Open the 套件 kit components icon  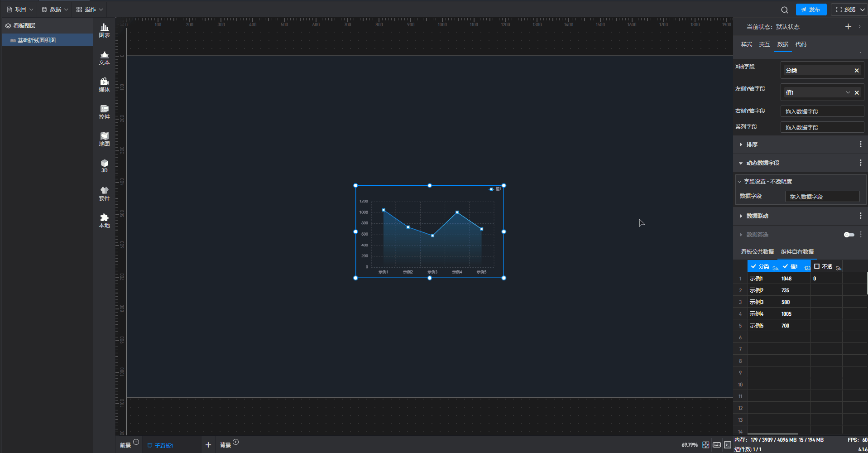104,193
